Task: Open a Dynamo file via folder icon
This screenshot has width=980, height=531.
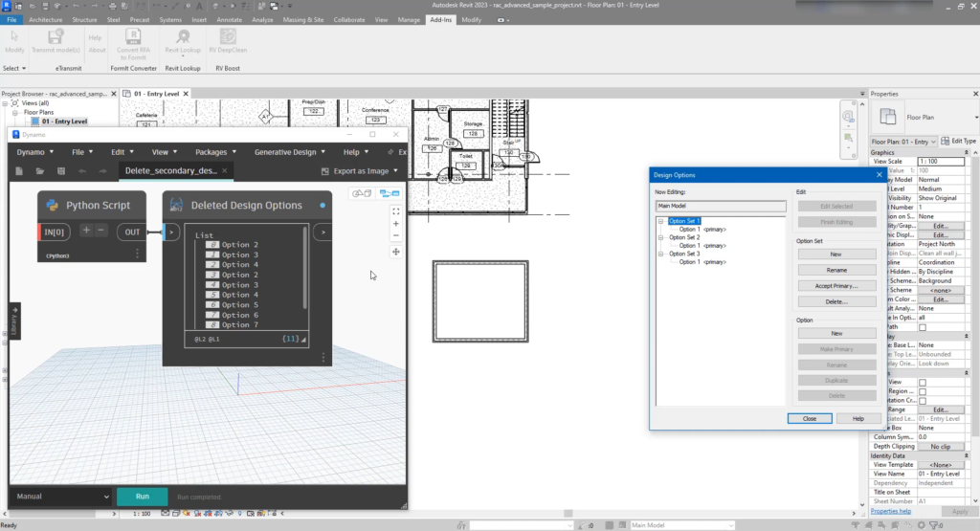Action: pos(40,171)
